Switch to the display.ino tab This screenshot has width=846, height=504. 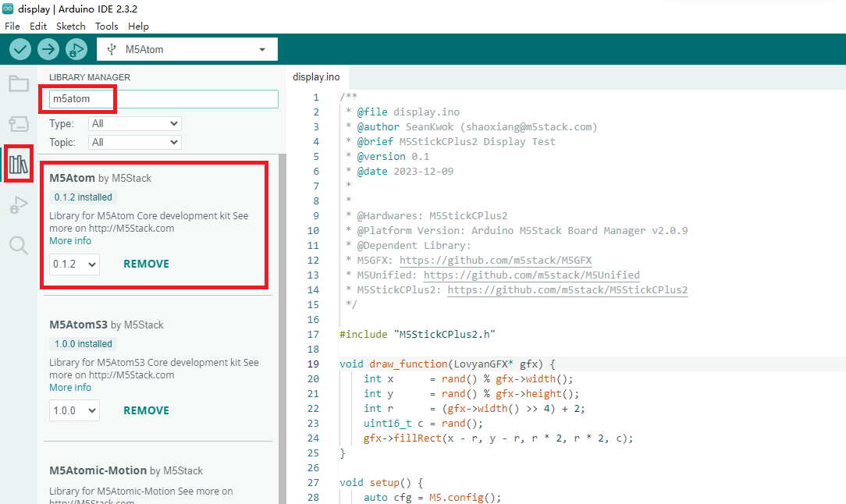coord(316,76)
